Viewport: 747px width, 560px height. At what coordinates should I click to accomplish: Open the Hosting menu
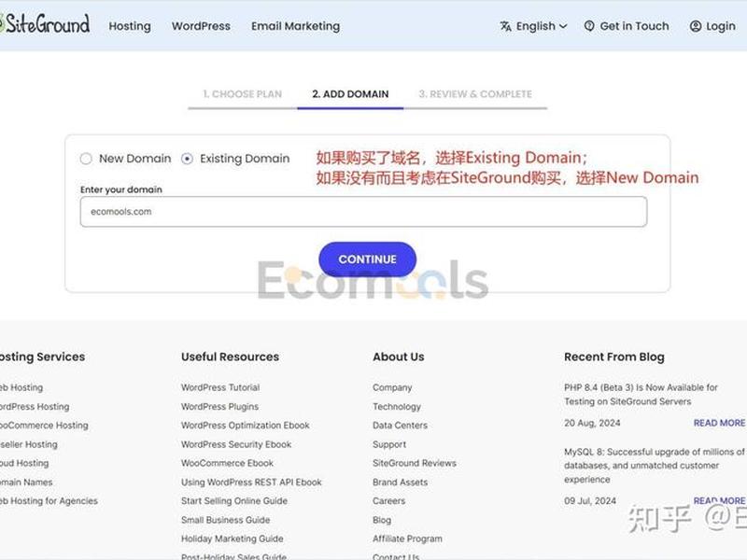point(130,26)
